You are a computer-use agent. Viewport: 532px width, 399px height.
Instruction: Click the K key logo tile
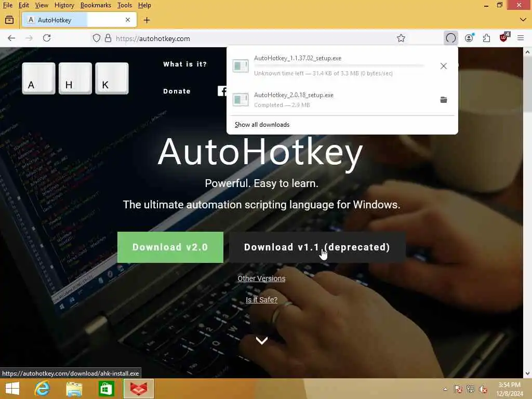(112, 78)
